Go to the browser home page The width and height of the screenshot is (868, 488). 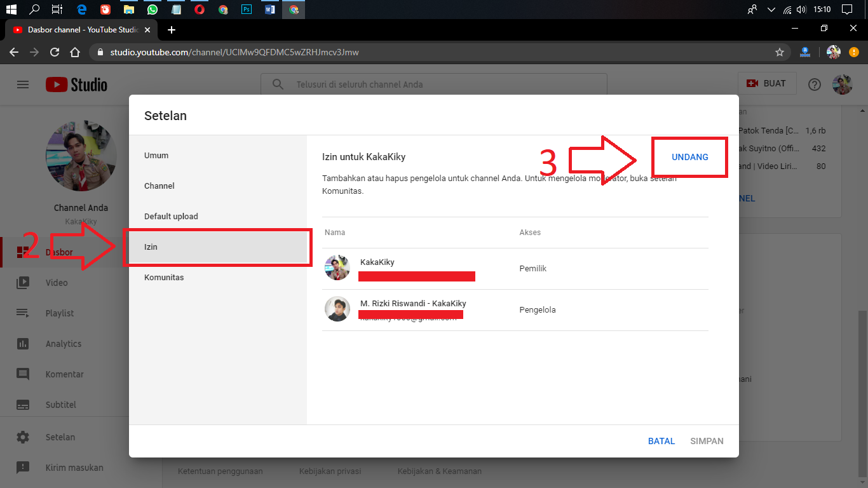click(75, 52)
